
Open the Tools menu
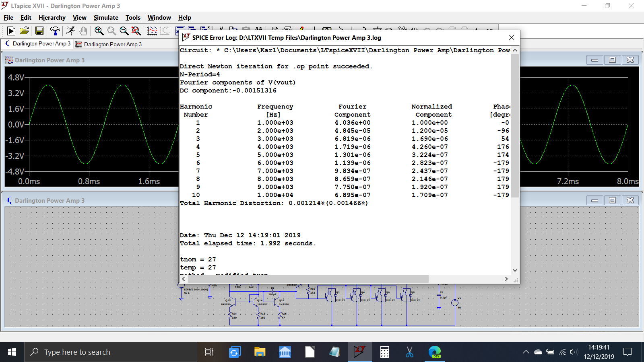click(133, 18)
